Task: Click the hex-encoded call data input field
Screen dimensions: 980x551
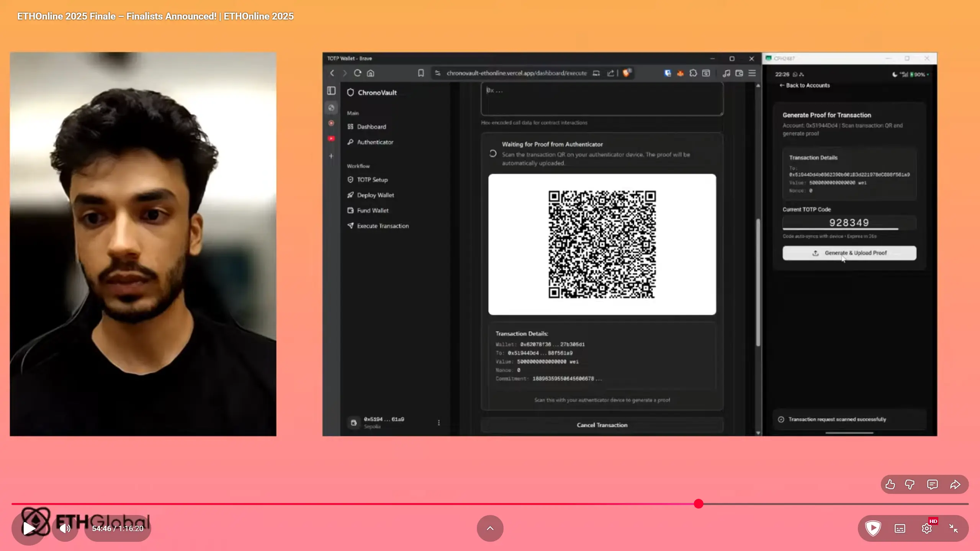Action: coord(602,99)
